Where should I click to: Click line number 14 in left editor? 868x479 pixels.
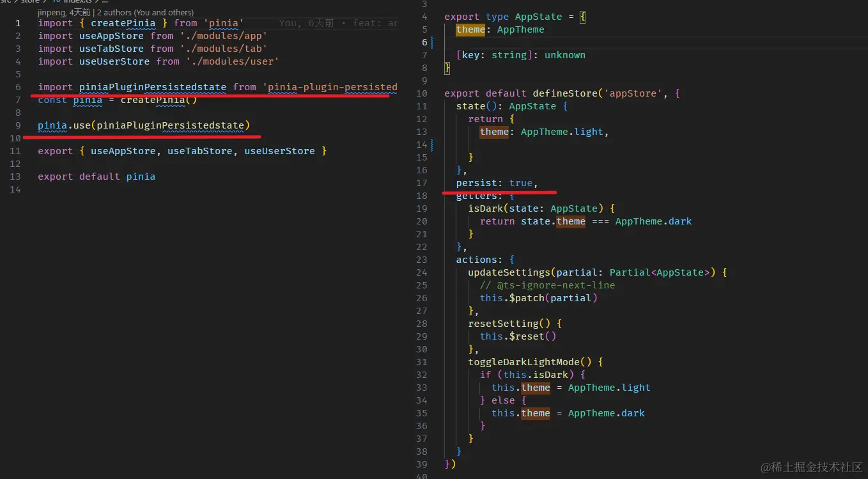pos(15,189)
